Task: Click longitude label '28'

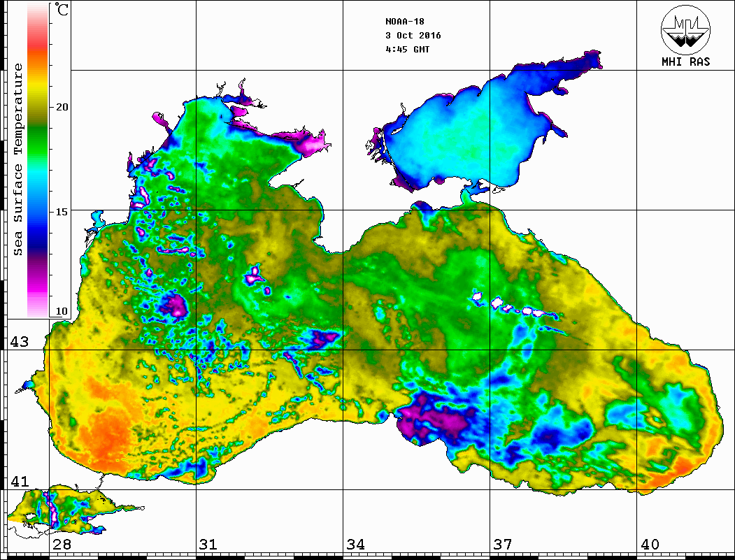Action: coord(62,544)
